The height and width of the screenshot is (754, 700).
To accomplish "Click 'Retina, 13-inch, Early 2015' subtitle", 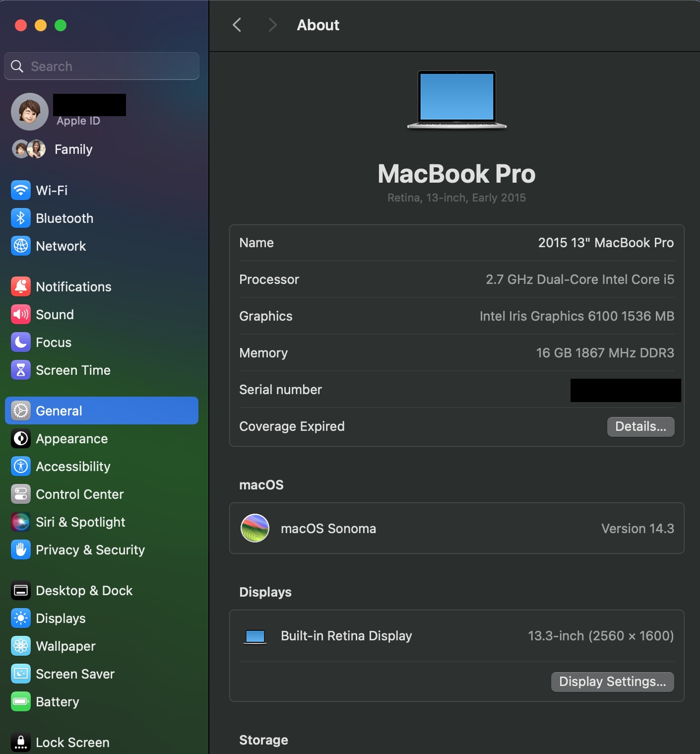I will pos(456,198).
